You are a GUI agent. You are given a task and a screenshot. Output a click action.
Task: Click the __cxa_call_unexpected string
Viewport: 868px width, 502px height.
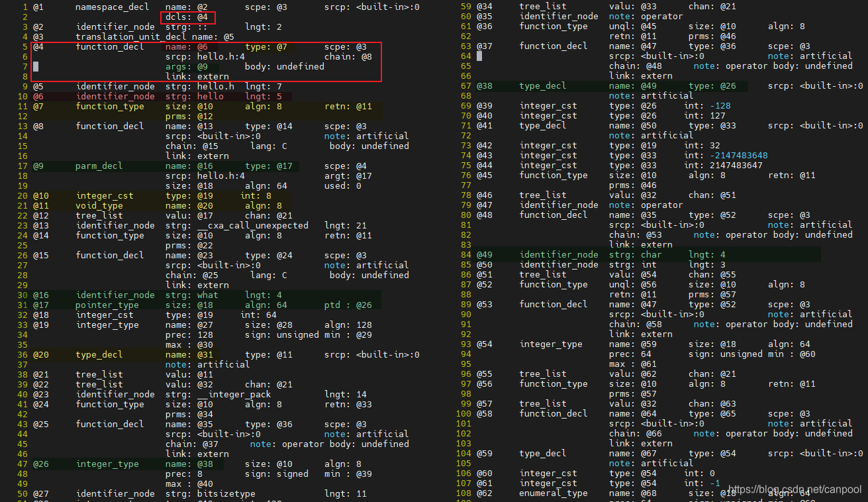point(253,225)
